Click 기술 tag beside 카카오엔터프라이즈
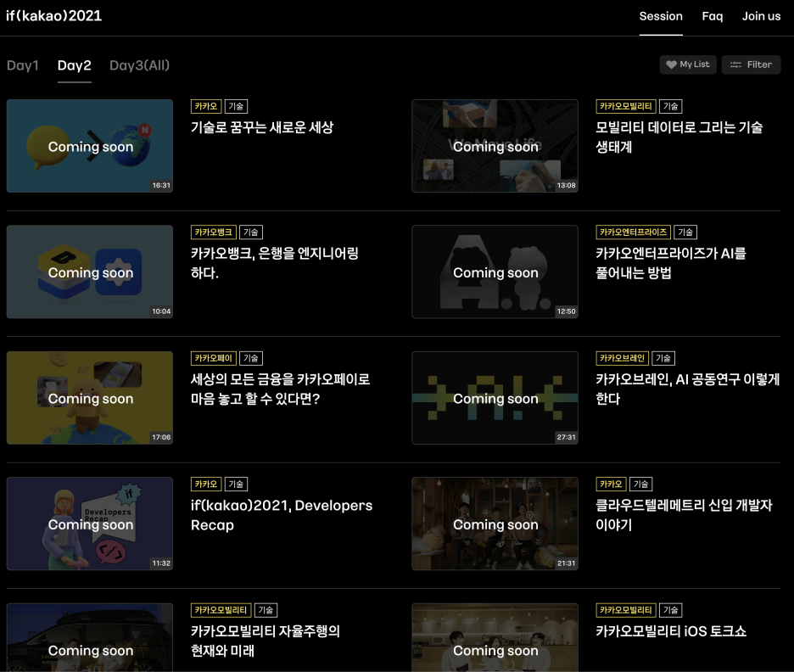794x672 pixels. [685, 232]
